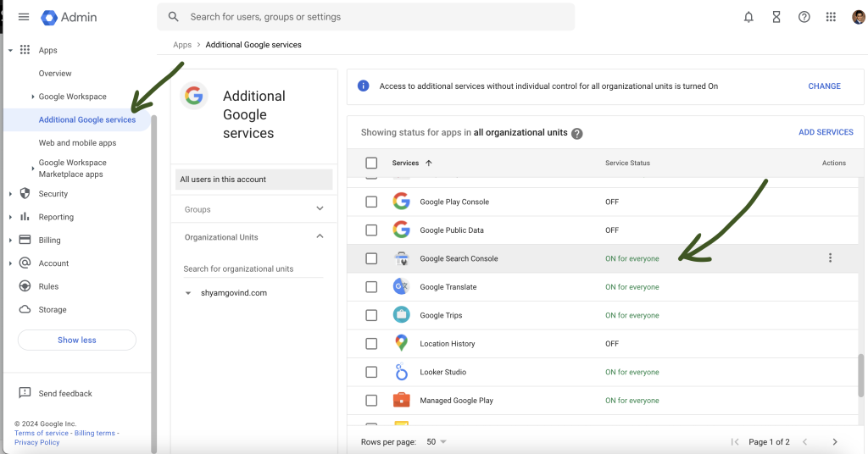
Task: Click Apps in the breadcrumb
Action: [x=182, y=45]
